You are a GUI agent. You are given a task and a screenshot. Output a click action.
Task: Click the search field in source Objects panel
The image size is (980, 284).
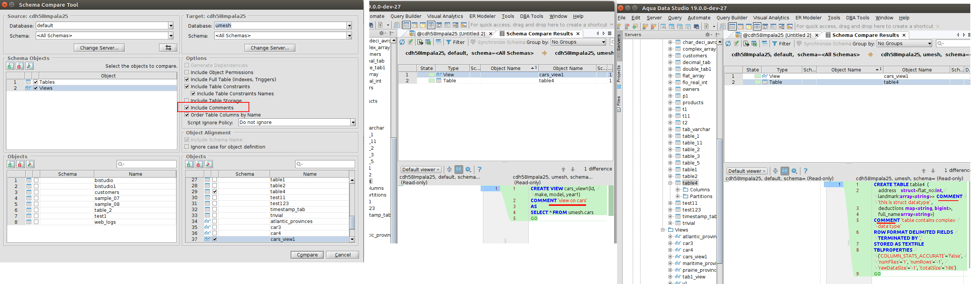[x=146, y=164]
